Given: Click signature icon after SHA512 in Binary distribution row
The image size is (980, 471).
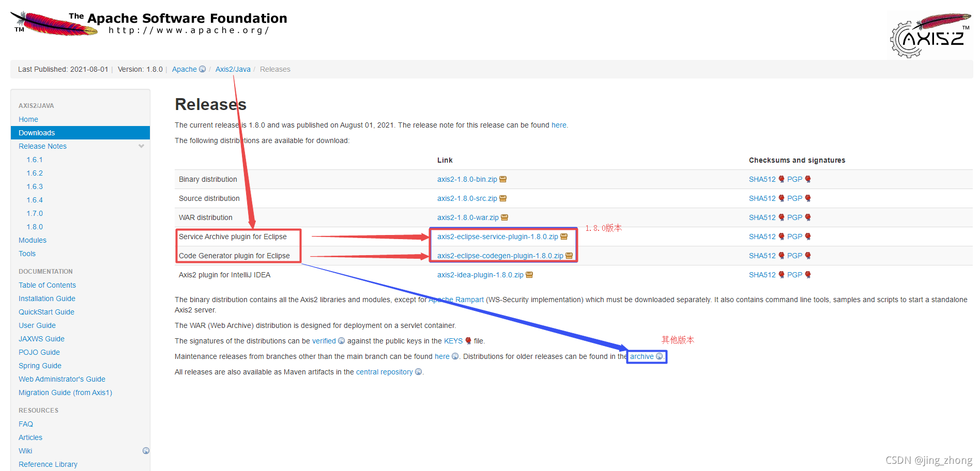Looking at the screenshot, I should pos(782,179).
